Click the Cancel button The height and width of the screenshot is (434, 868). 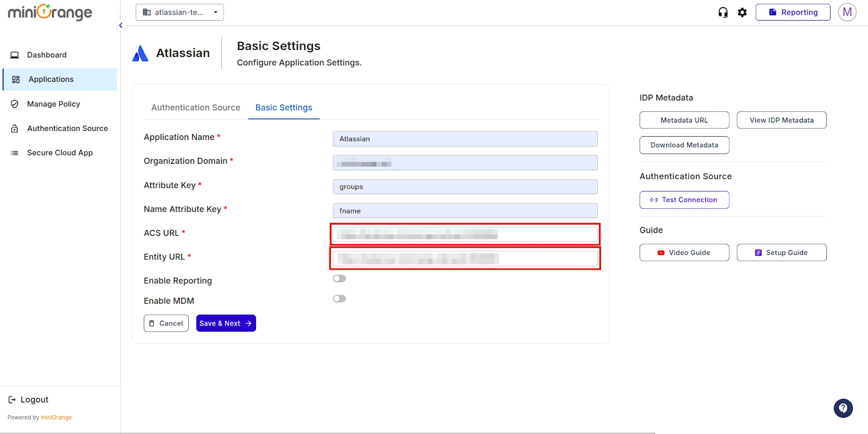tap(166, 323)
